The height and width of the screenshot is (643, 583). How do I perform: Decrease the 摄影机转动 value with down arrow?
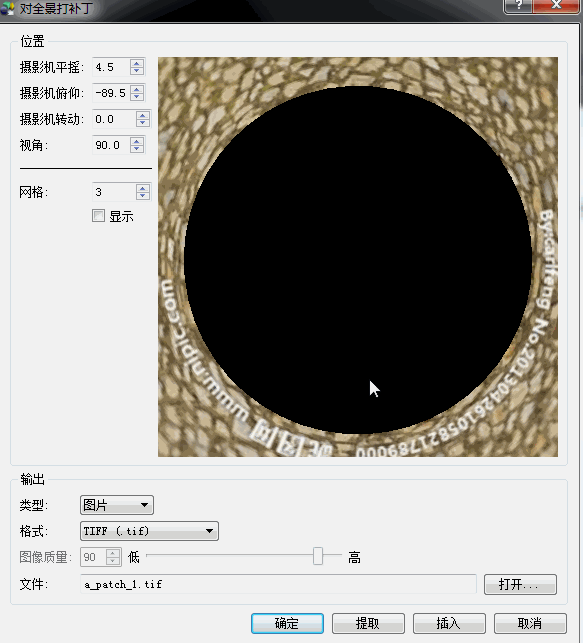tap(143, 123)
